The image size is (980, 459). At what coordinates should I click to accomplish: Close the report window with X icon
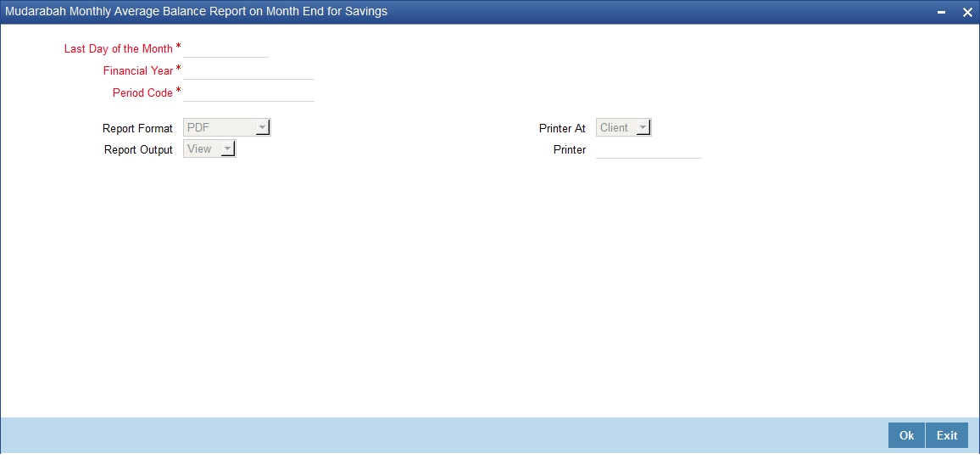(x=967, y=13)
